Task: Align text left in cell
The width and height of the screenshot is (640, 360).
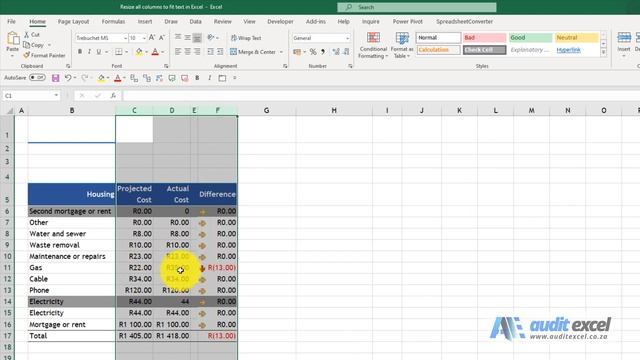Action: 178,52
